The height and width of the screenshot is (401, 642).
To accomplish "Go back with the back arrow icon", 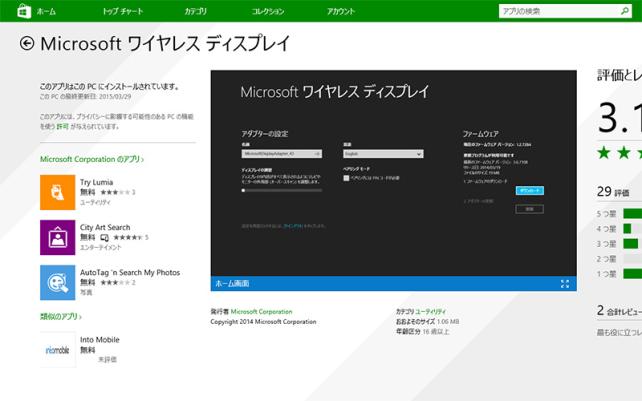I will click(x=27, y=43).
